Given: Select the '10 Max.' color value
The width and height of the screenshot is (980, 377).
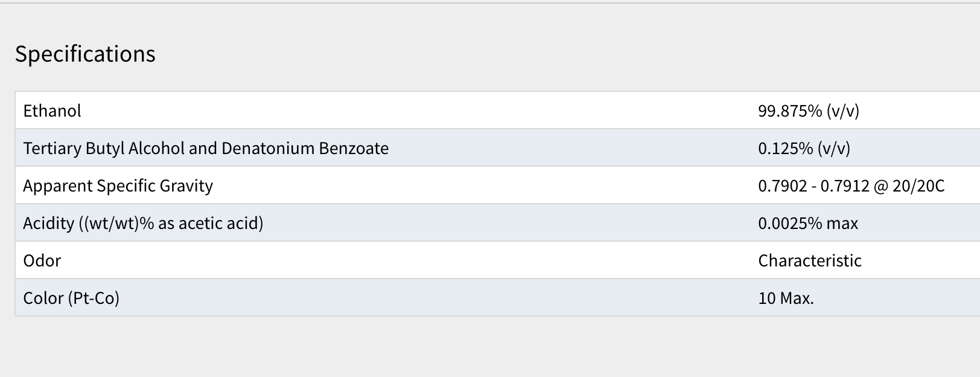Looking at the screenshot, I should click(786, 298).
